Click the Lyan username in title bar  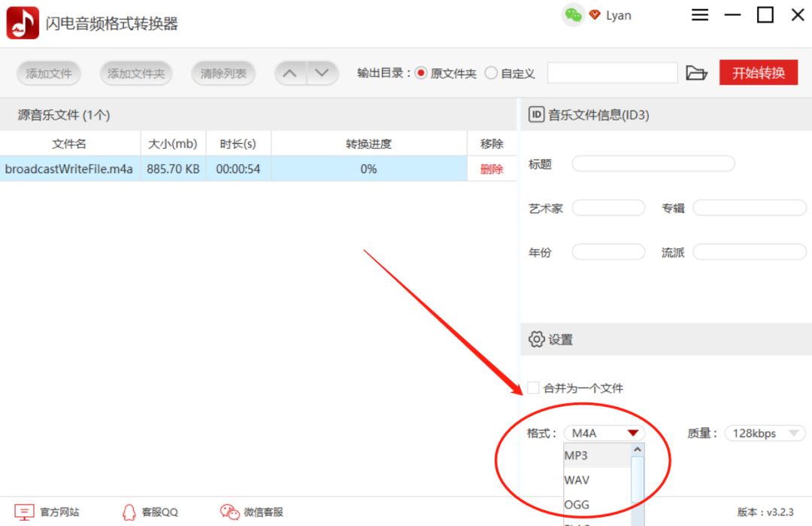click(618, 16)
